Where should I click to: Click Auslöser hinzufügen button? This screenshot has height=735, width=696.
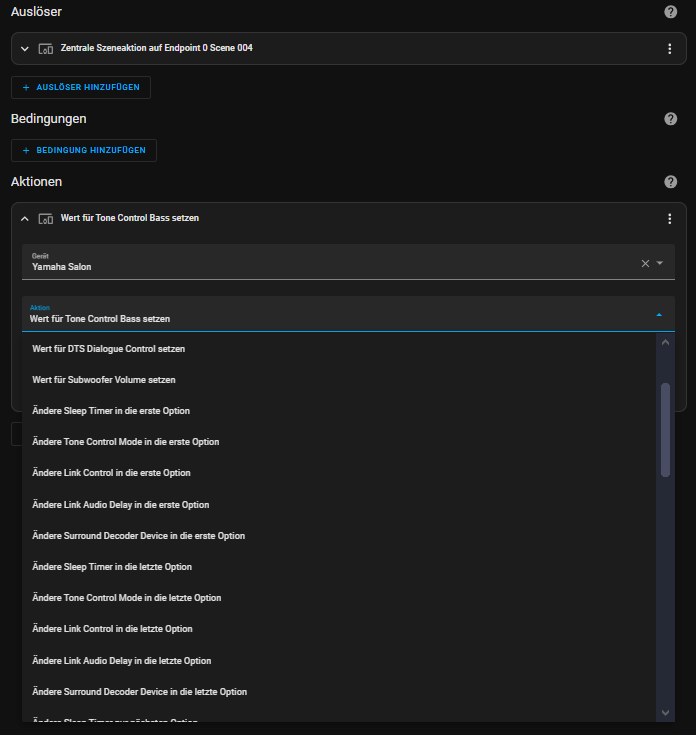(81, 87)
